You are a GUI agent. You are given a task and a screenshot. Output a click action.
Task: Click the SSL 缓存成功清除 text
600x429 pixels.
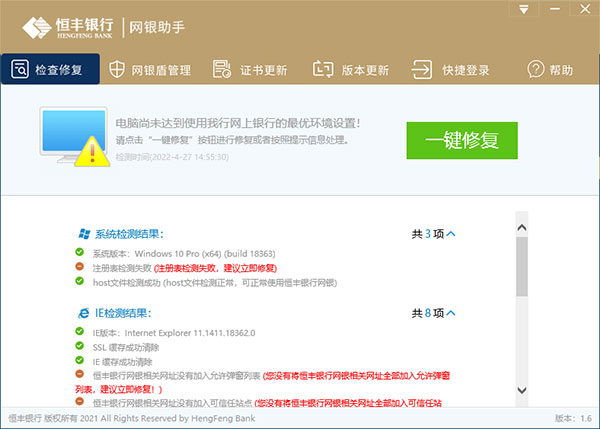point(126,347)
